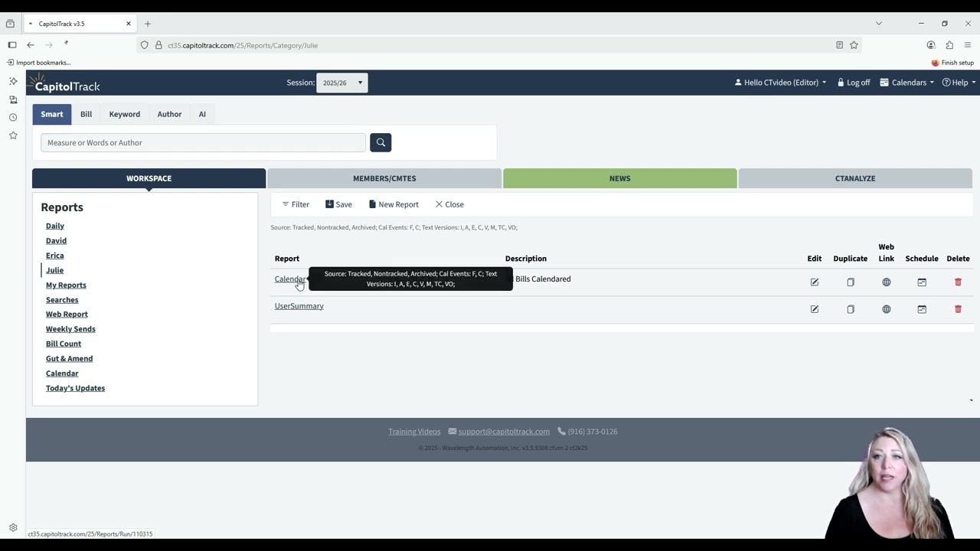Open sidebar settings gear icon

(13, 528)
